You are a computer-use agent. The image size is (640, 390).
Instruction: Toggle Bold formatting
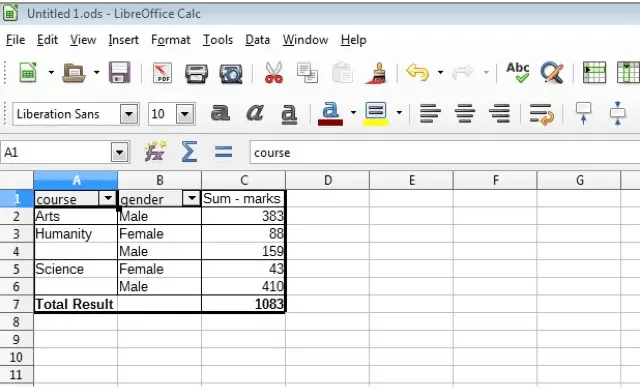tap(220, 113)
